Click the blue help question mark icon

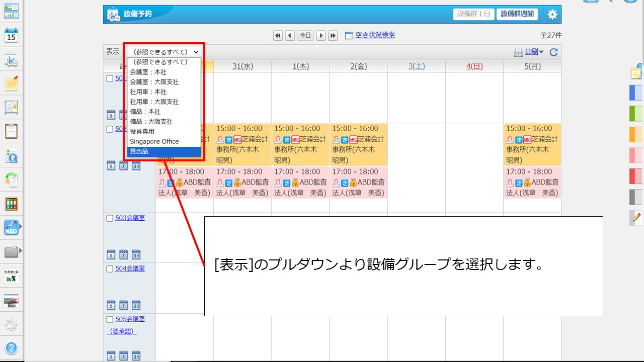tap(11, 348)
